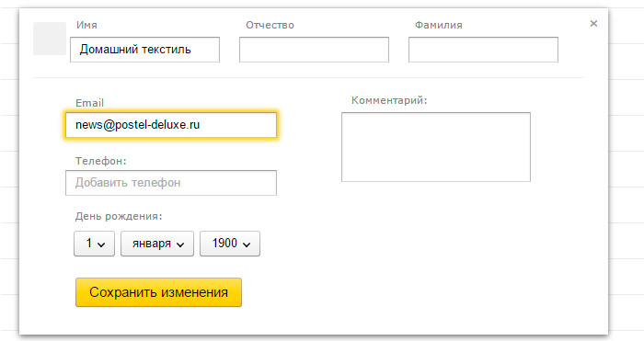Image resolution: width=644 pixels, height=341 pixels.
Task: Expand the января month dropdown
Action: tap(157, 244)
